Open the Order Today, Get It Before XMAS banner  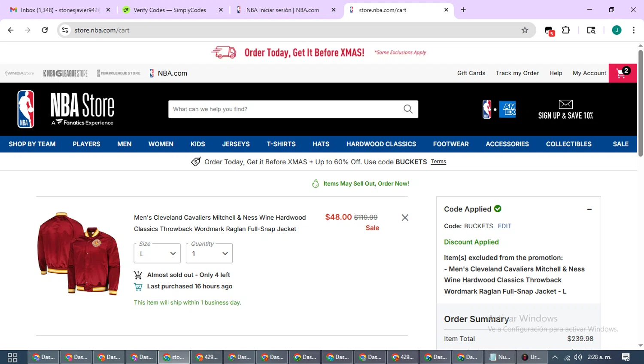click(319, 52)
